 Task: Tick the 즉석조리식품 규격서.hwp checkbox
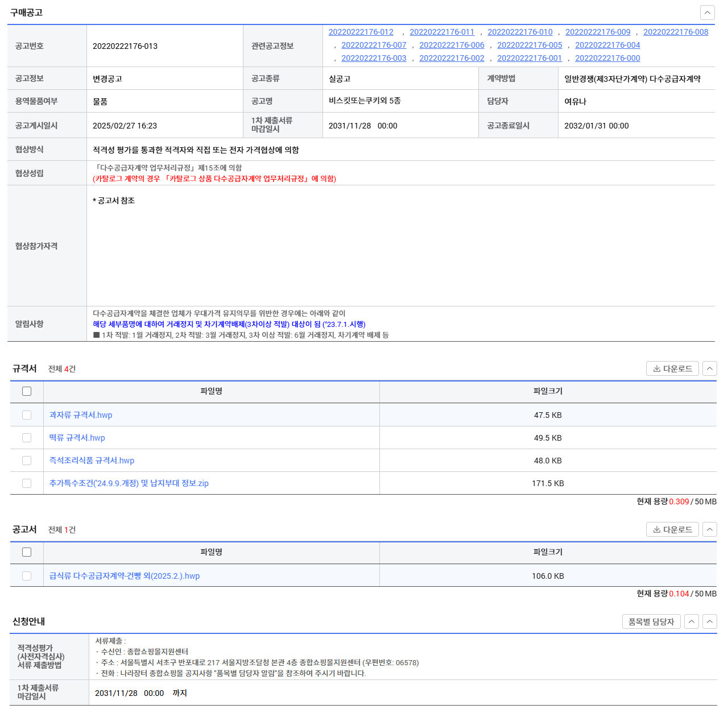click(27, 461)
